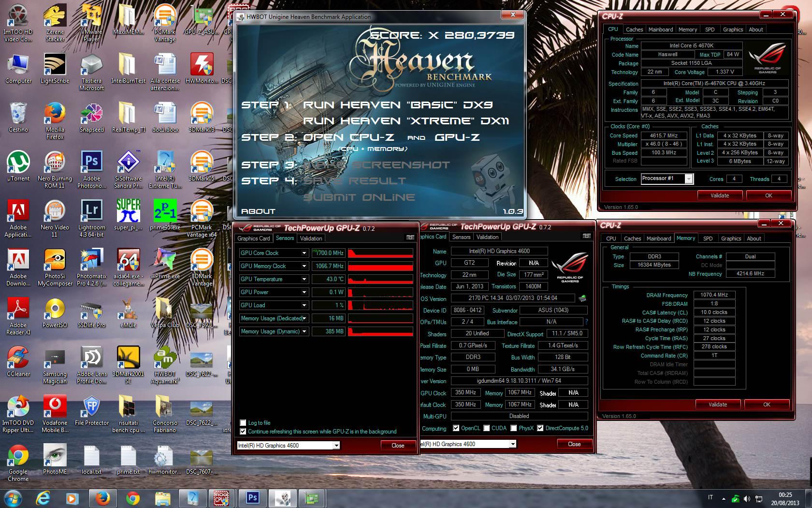Viewport: 812px width, 508px height.
Task: Launch Samsung Magician desktop icon
Action: 55,365
